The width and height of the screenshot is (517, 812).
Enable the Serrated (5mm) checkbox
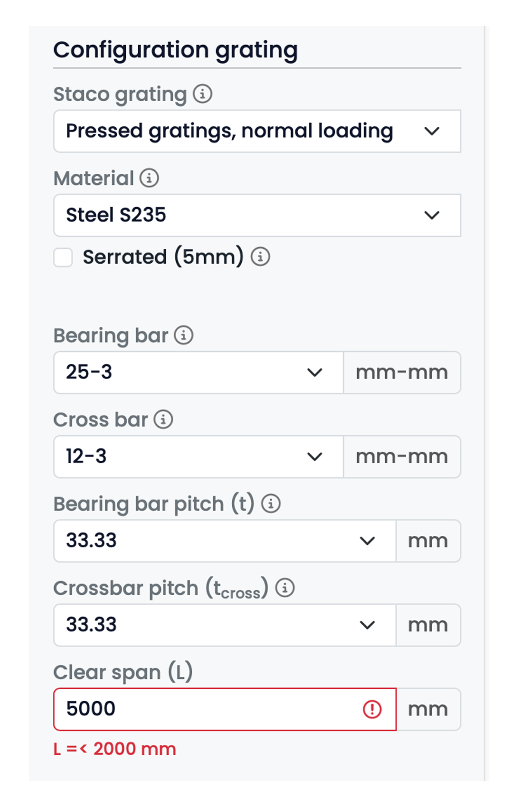[x=63, y=257]
